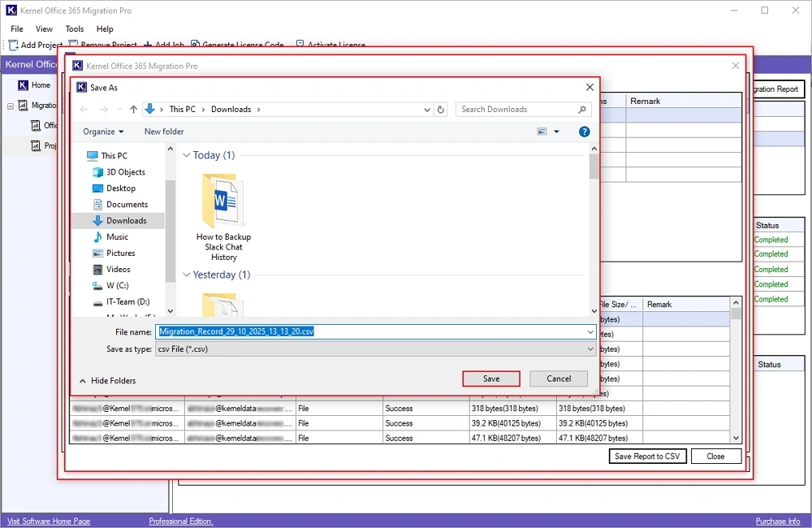Click Cancel in Save As dialog
This screenshot has height=528, width=812.
click(x=559, y=379)
